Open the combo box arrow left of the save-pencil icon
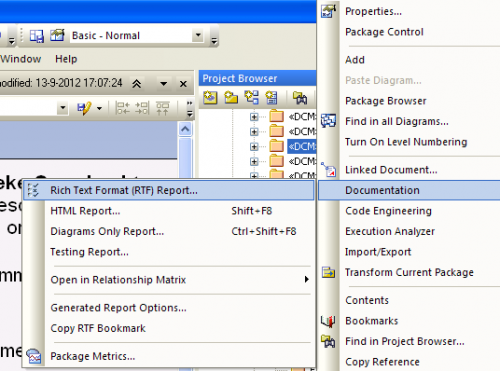This screenshot has width=500, height=371. (63, 108)
